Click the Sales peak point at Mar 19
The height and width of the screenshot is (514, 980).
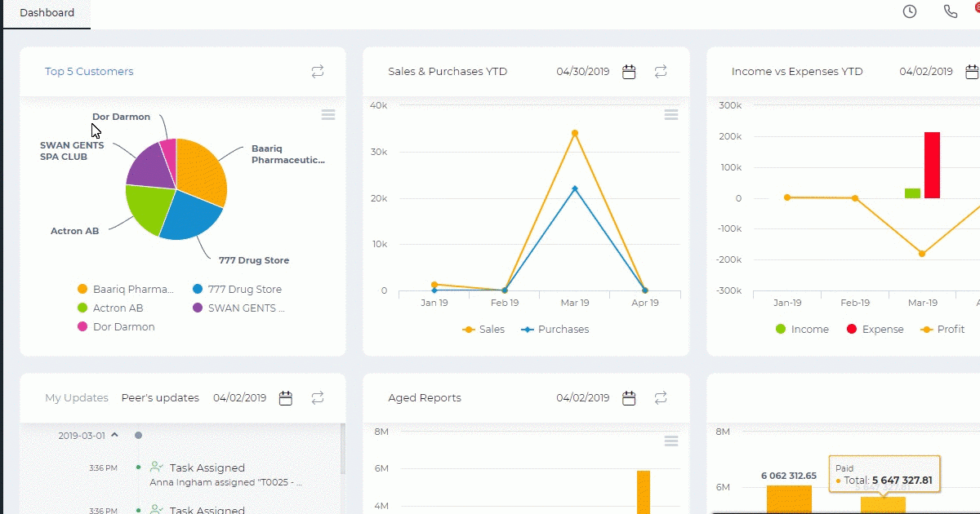tap(575, 133)
